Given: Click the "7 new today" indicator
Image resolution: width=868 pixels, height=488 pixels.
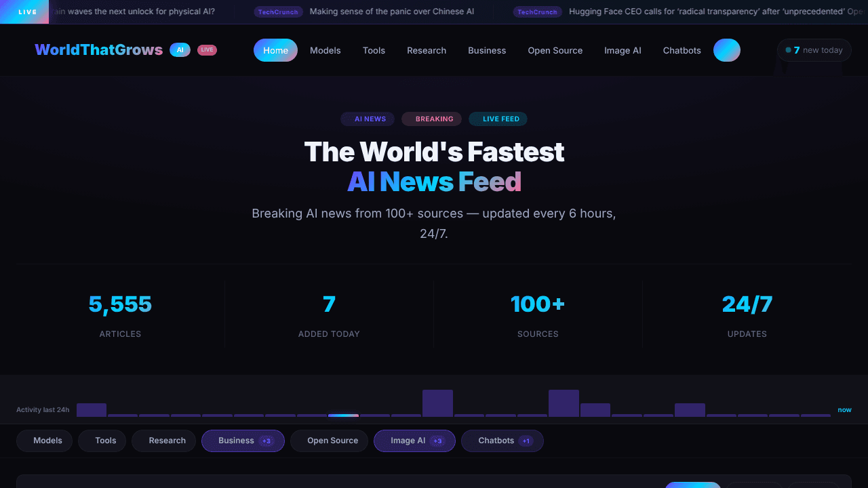Looking at the screenshot, I should click(814, 50).
